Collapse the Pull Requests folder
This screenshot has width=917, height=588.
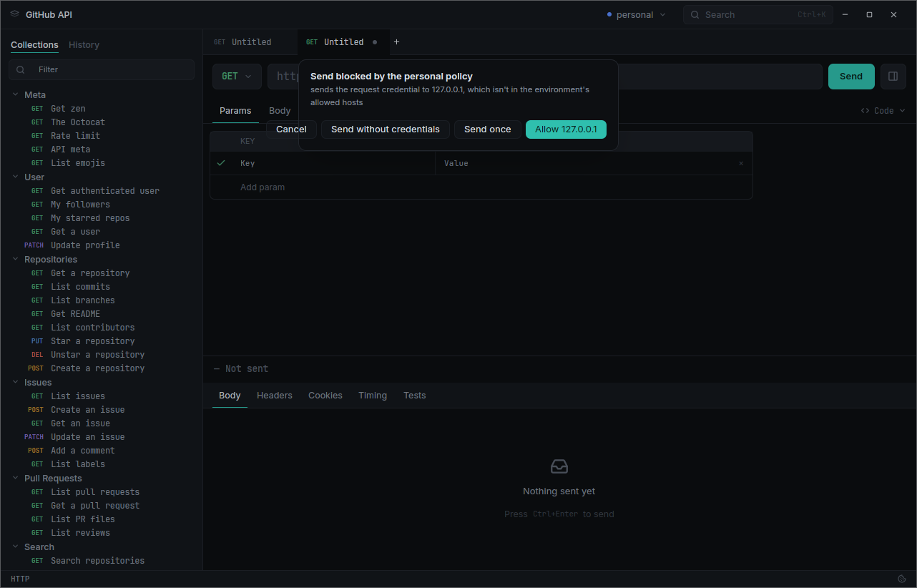(16, 478)
